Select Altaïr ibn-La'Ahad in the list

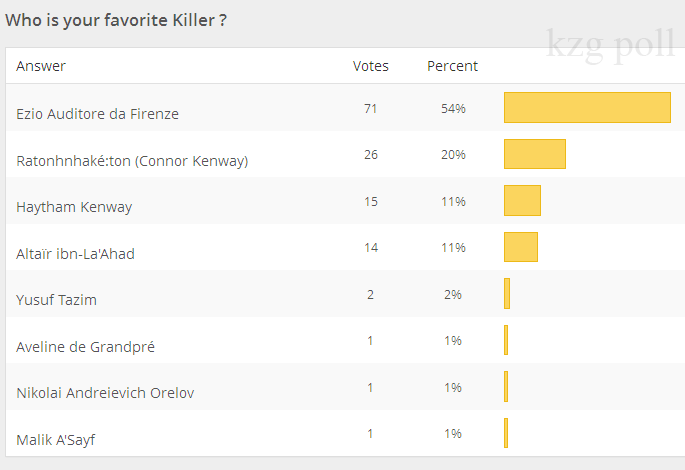[75, 254]
